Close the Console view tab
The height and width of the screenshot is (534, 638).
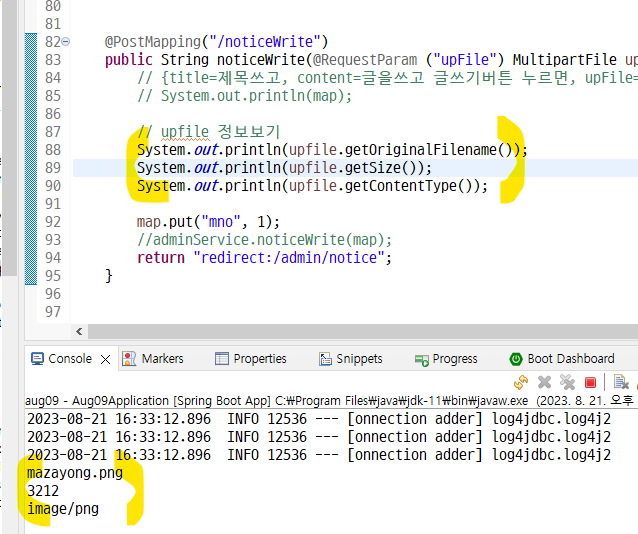click(x=105, y=359)
